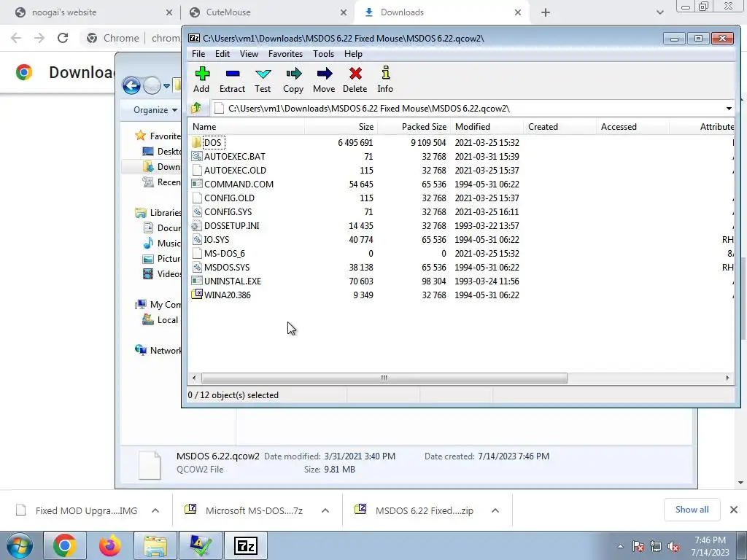Open Explorer's recent locations dropdown arrow
Screen dimensions: 747x560
point(166,86)
